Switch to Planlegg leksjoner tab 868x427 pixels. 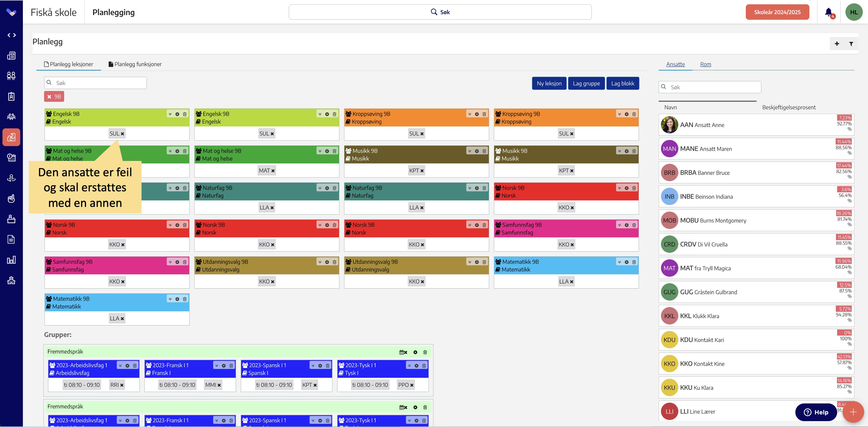[x=69, y=64]
